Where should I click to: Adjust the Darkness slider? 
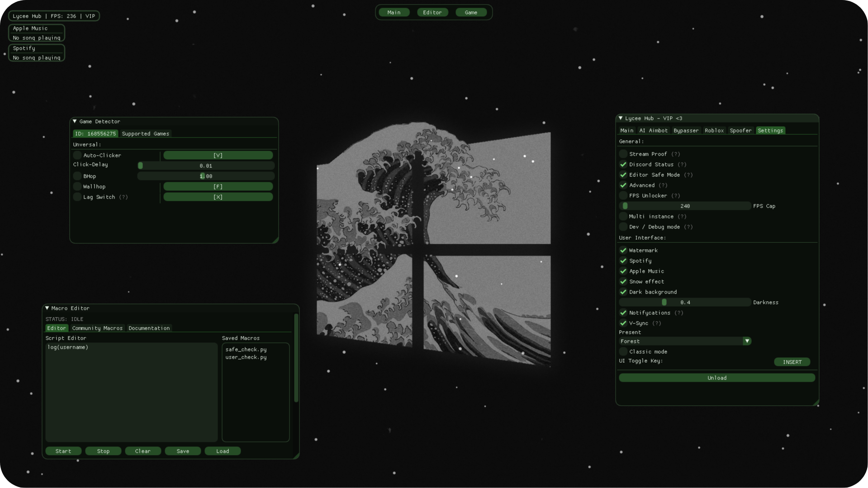pyautogui.click(x=685, y=302)
